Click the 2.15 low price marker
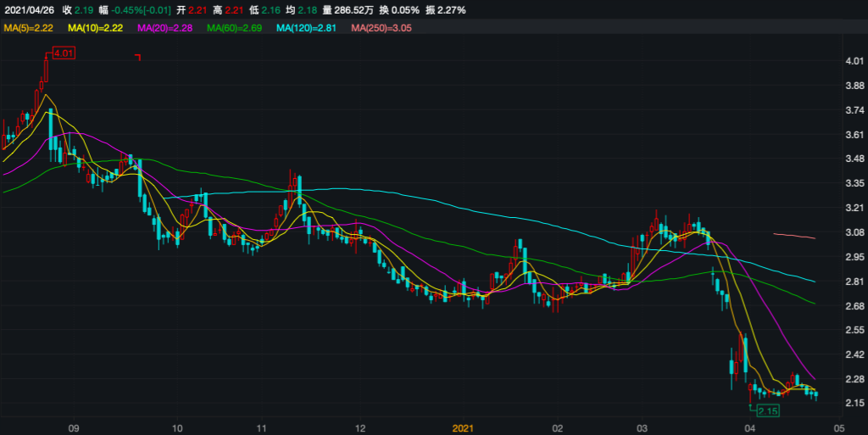The height and width of the screenshot is (435, 868). click(768, 410)
